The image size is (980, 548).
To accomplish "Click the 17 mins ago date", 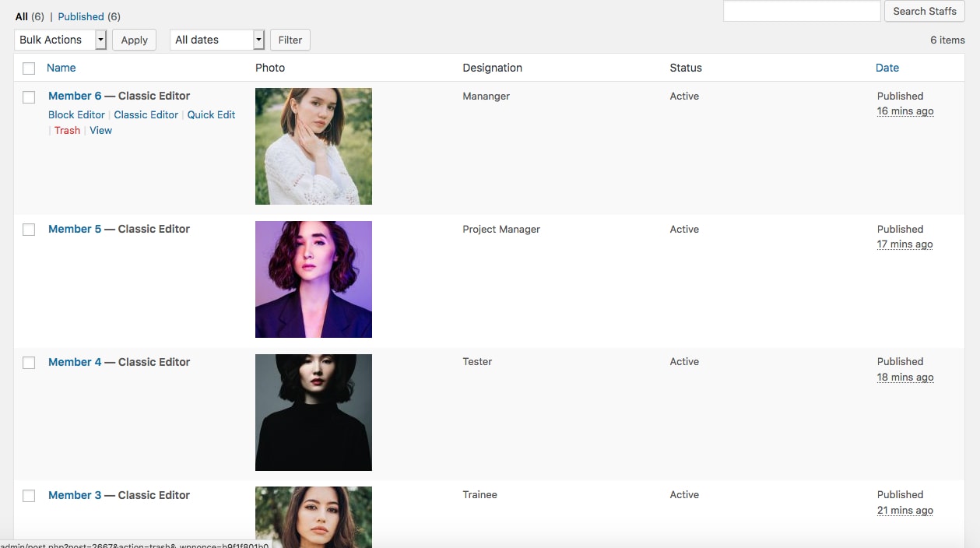I will point(905,244).
